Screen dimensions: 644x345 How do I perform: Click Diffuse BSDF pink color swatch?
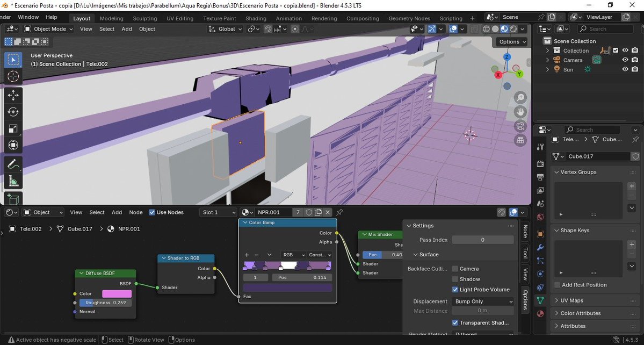tap(117, 293)
